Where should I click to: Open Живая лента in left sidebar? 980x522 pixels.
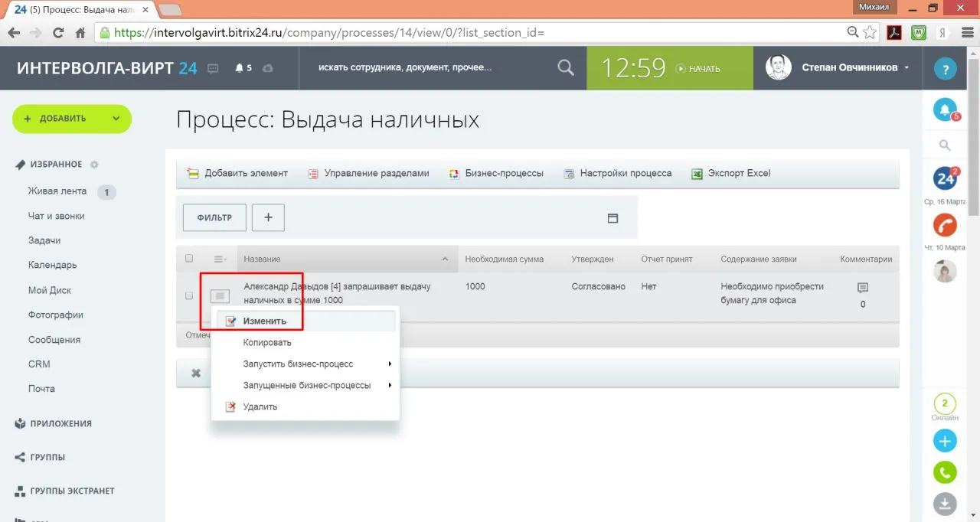[x=57, y=191]
